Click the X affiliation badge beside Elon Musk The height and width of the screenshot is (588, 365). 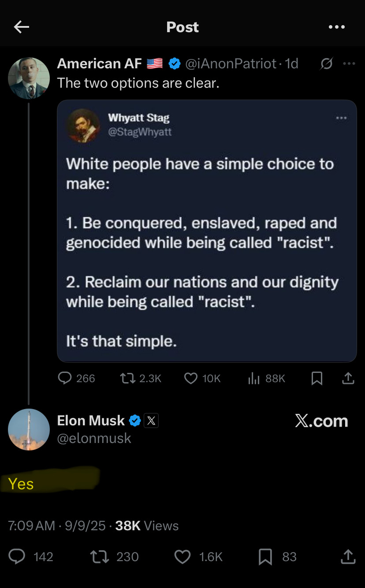click(151, 421)
